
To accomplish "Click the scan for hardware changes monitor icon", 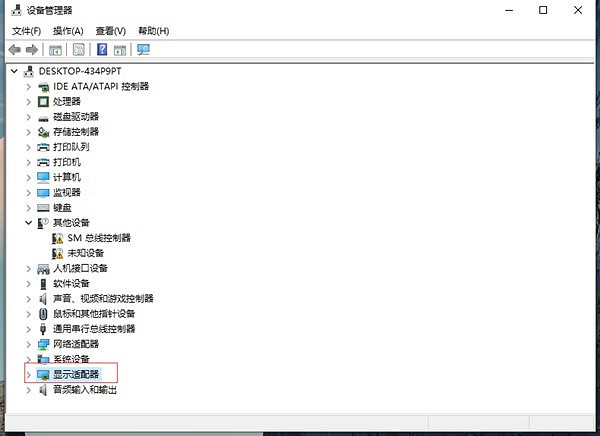I will tap(144, 49).
